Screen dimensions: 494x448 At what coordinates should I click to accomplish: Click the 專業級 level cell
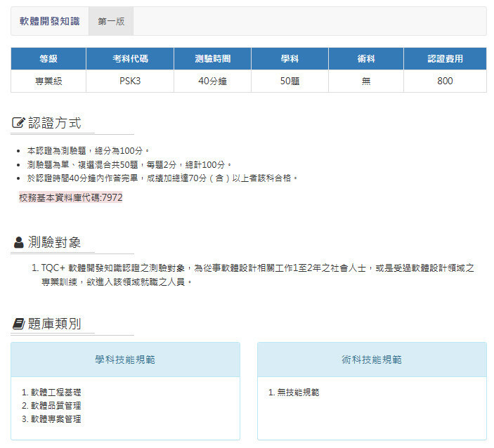48,81
